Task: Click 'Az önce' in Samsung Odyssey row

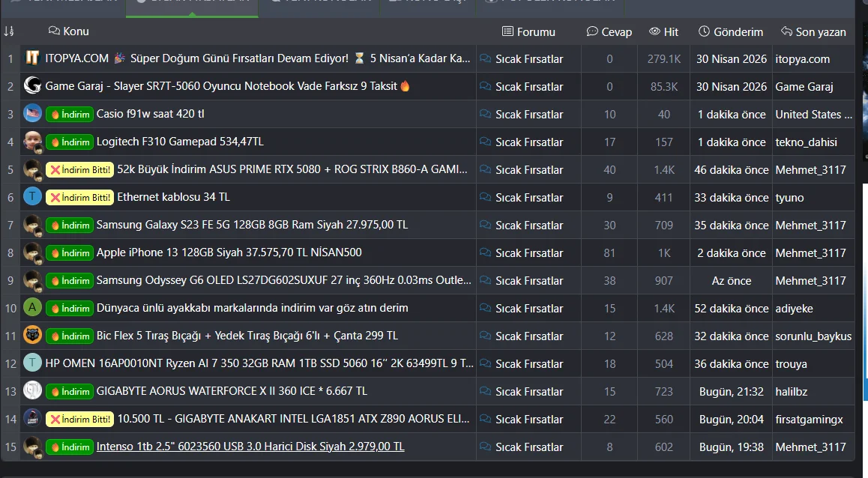Action: [x=732, y=280]
